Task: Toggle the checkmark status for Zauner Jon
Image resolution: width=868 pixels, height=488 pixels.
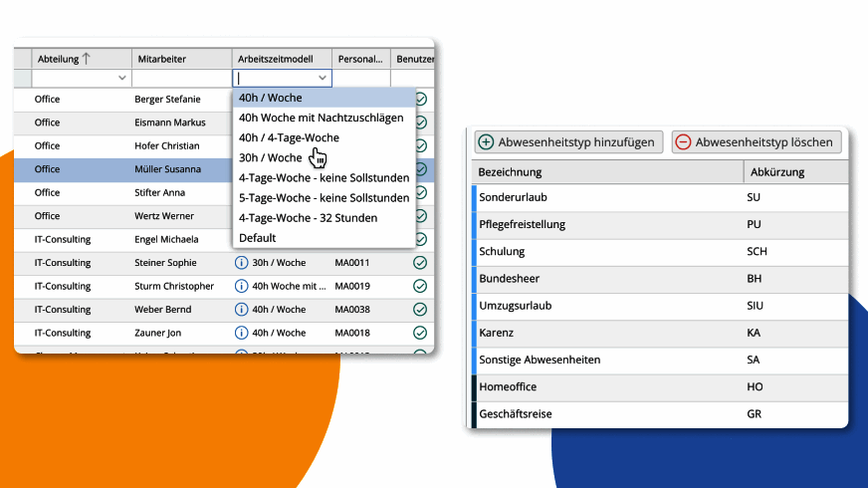Action: tap(420, 333)
